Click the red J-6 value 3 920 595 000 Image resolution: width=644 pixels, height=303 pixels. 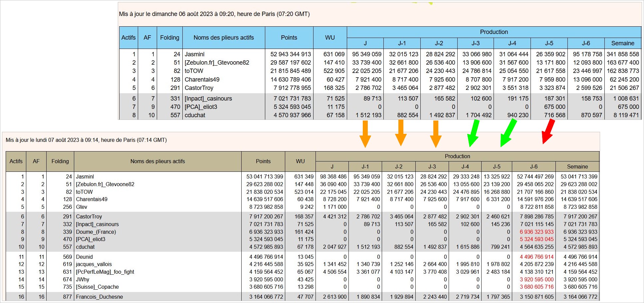pos(537,279)
